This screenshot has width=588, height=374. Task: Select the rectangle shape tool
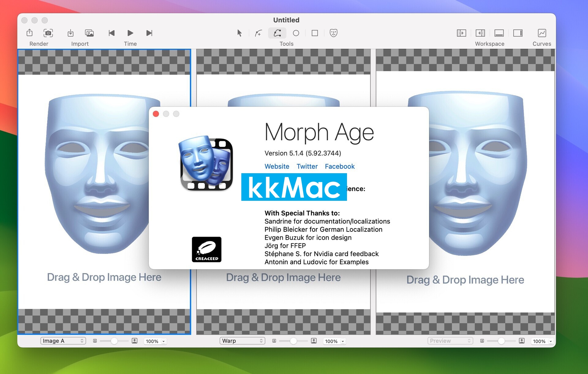[x=315, y=33]
